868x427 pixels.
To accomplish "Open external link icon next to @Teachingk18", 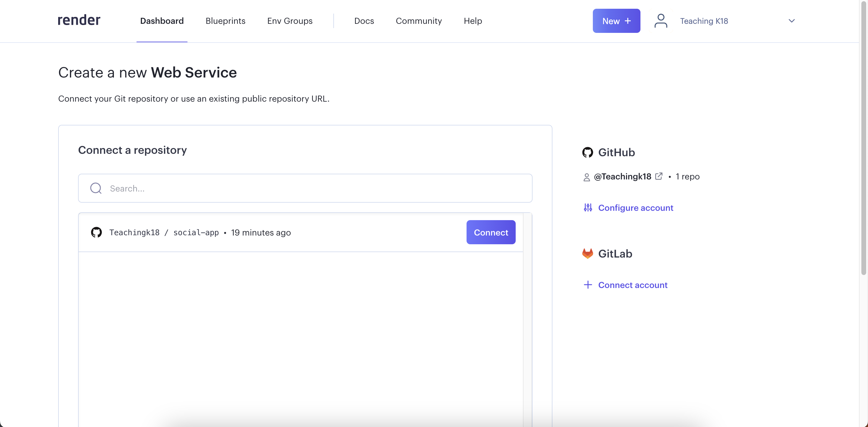I will 659,176.
